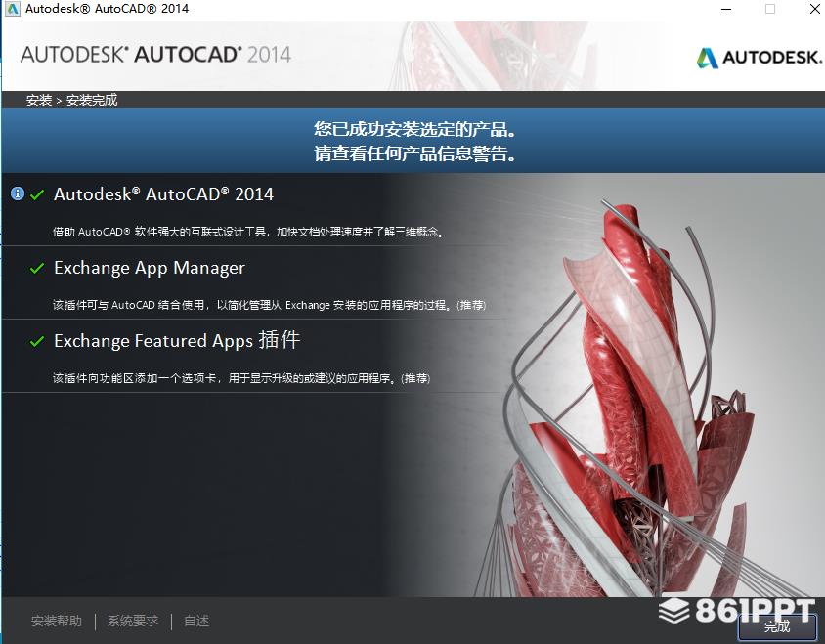Click the AUTODESK AUTOCAD 2014 header title
The width and height of the screenshot is (825, 644).
155,55
